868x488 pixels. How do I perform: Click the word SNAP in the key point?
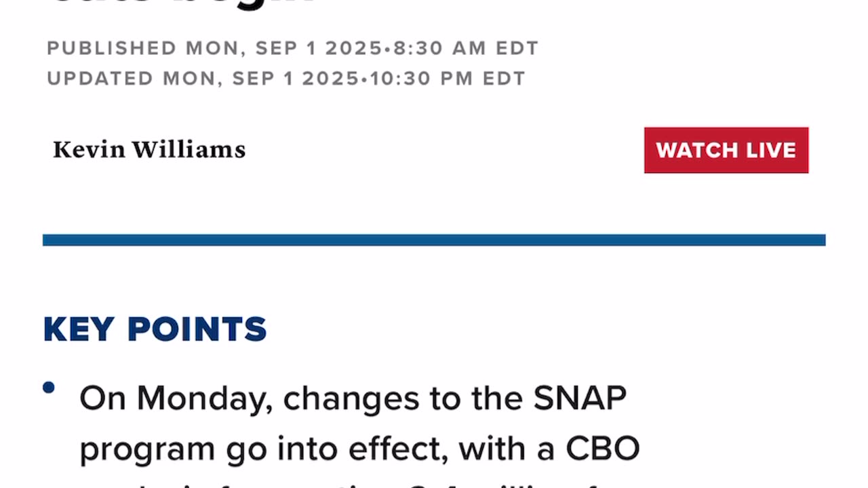tap(580, 399)
